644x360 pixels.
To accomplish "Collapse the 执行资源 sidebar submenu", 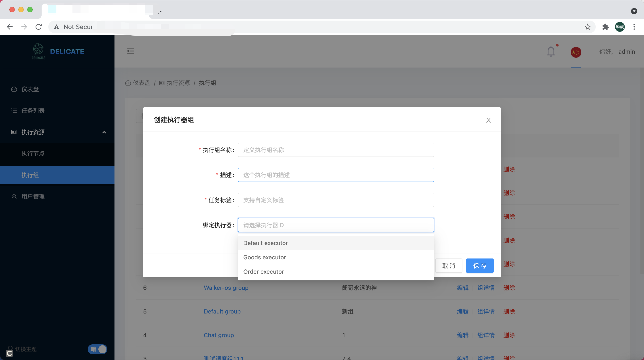I will [x=104, y=132].
